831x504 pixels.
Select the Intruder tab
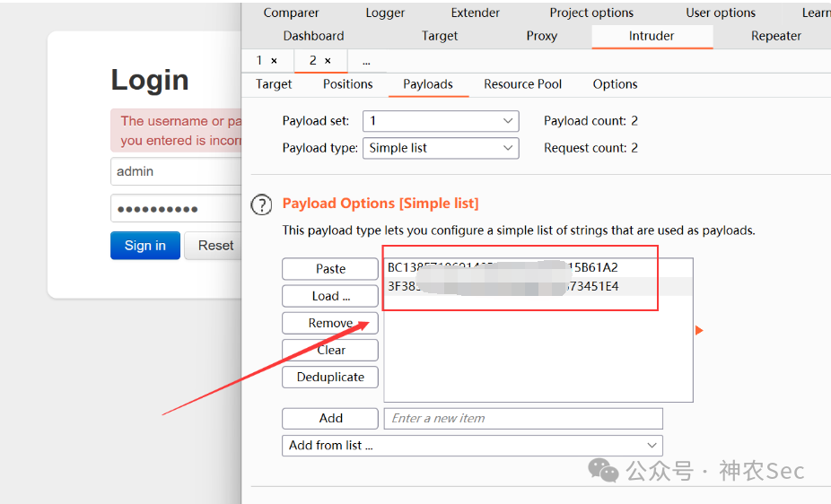point(652,36)
